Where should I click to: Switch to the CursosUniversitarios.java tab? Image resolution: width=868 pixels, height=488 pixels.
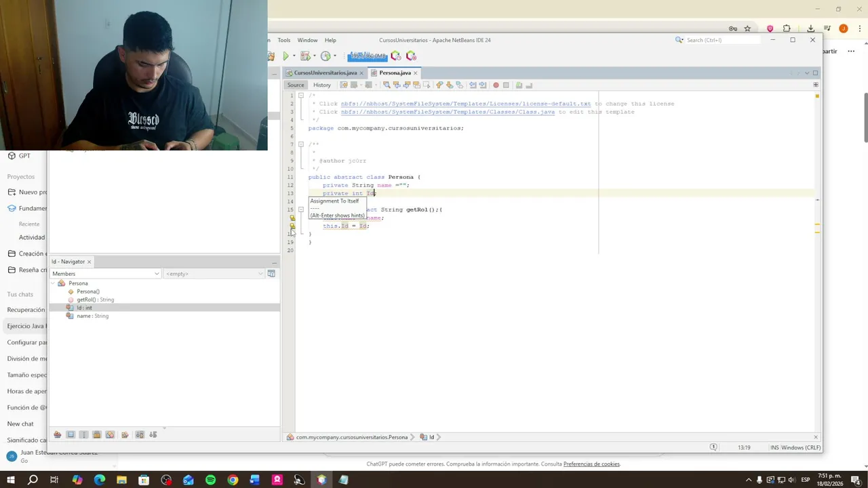click(x=325, y=73)
